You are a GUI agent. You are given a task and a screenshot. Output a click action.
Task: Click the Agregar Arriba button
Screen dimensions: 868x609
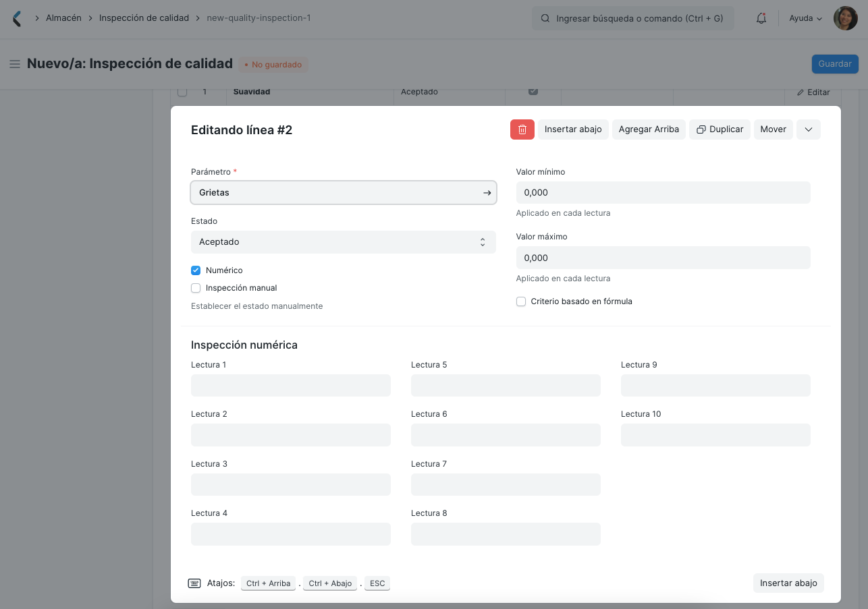(x=649, y=129)
